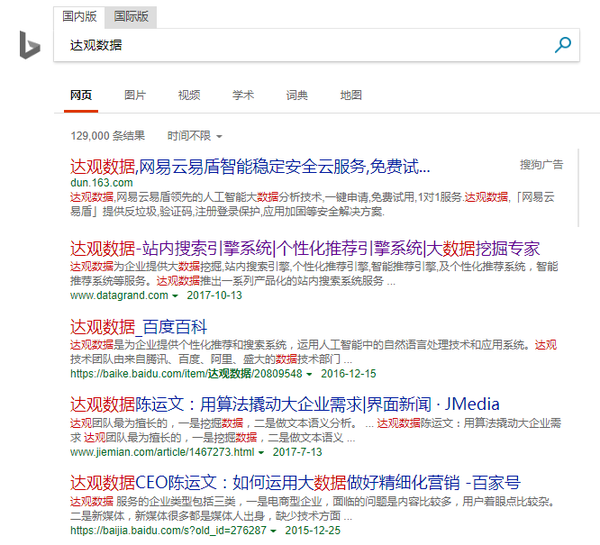The width and height of the screenshot is (600, 545).
Task: Open the 达观数据CEO陈运文 百家号 result
Action: click(x=295, y=483)
